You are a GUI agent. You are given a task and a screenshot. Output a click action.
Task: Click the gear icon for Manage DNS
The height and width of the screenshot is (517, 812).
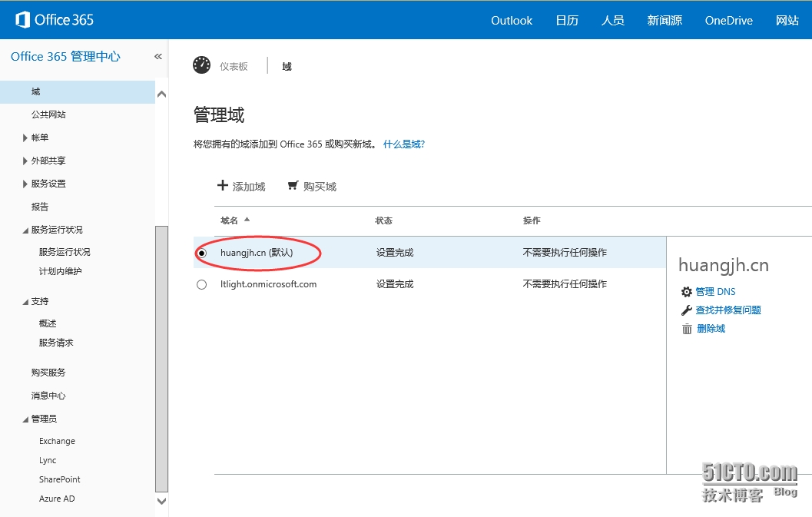(x=687, y=292)
